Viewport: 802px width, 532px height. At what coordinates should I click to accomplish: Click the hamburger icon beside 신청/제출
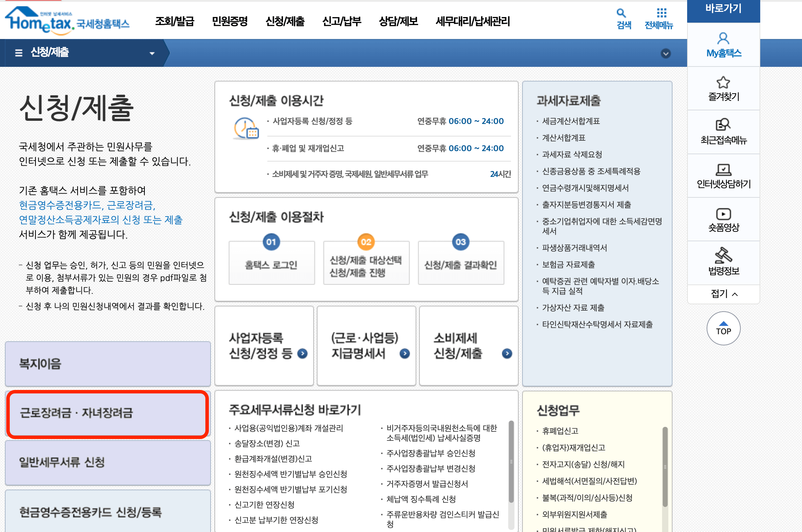tap(19, 53)
